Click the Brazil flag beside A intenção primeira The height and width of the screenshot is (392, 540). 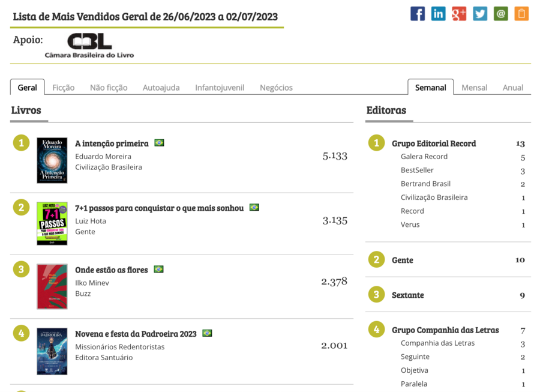159,143
